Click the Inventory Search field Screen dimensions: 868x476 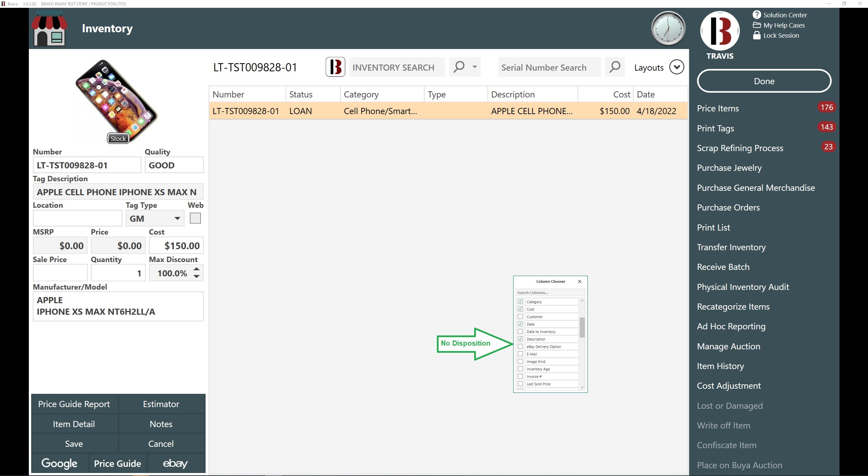click(397, 67)
